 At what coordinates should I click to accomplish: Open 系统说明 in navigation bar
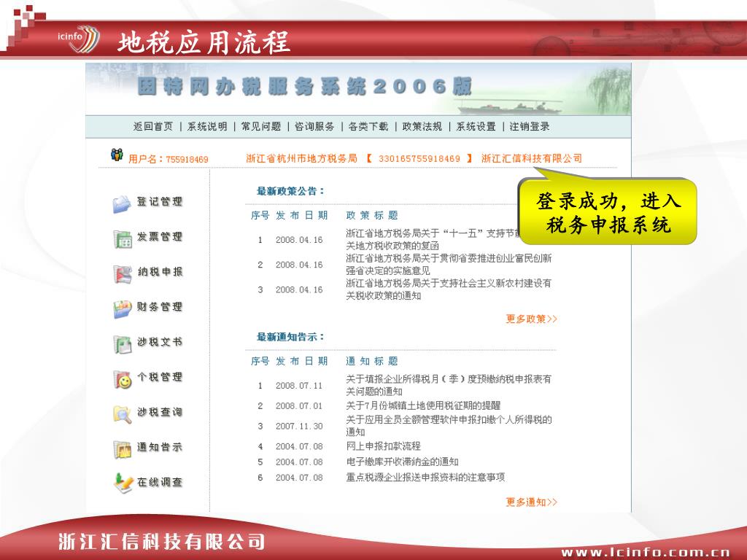pyautogui.click(x=206, y=126)
